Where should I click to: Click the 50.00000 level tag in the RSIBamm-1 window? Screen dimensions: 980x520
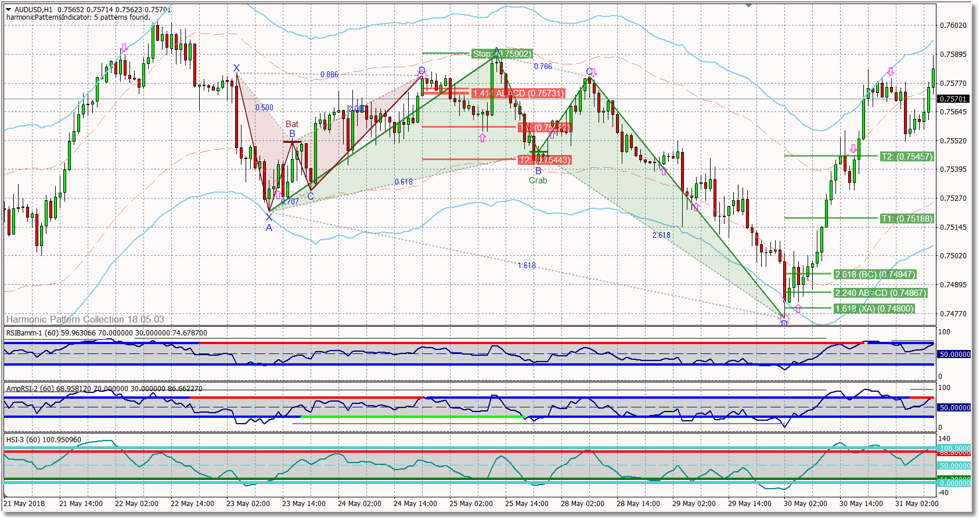(x=954, y=355)
